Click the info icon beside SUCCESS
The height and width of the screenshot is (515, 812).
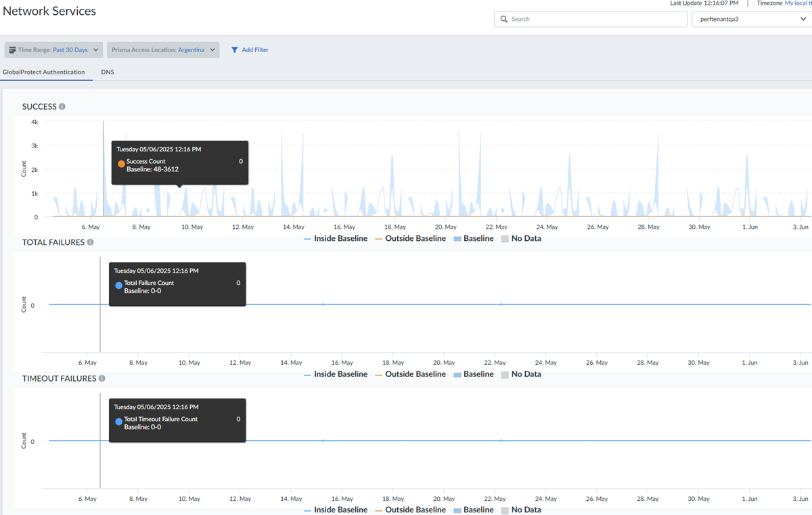62,107
